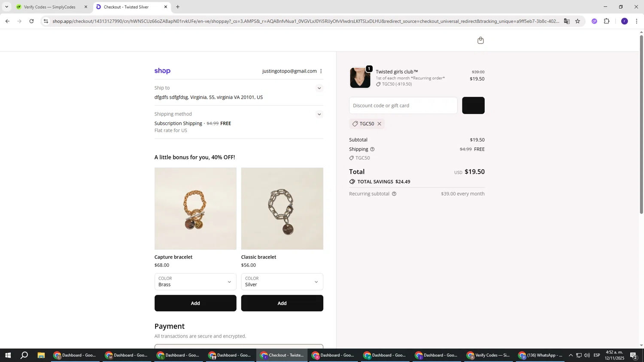Open notification center icon
The width and height of the screenshot is (644, 362).
(x=634, y=355)
